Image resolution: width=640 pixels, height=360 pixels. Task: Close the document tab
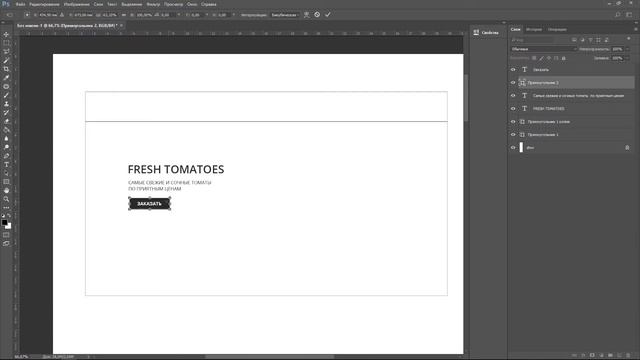click(122, 25)
